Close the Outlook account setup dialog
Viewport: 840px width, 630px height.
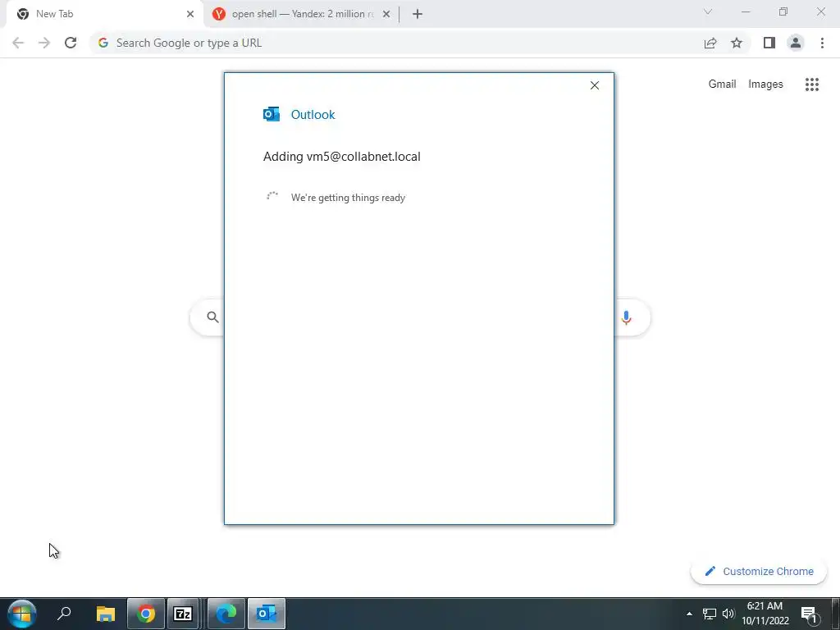click(x=594, y=85)
